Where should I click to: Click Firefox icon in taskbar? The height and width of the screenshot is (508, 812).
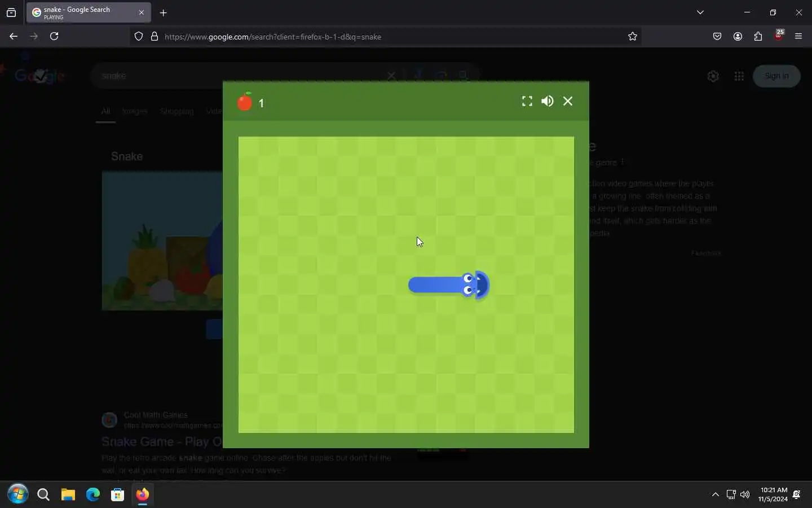[x=143, y=495]
